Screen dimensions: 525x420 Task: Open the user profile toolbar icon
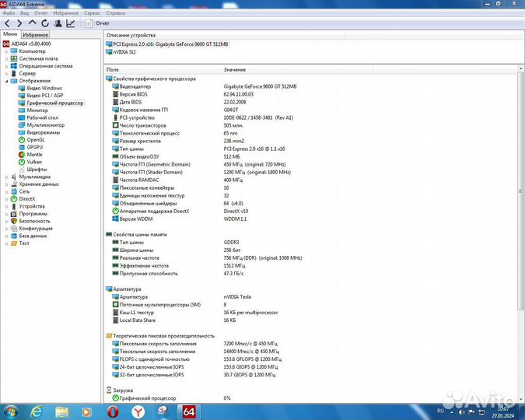[x=58, y=23]
